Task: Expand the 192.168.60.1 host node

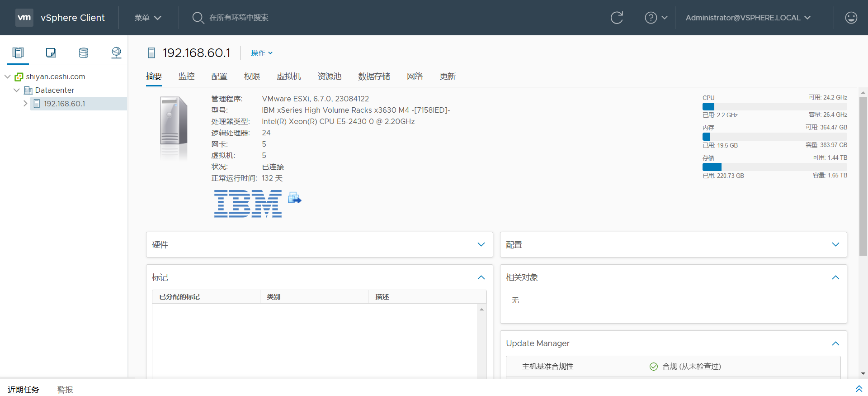Action: [25, 104]
